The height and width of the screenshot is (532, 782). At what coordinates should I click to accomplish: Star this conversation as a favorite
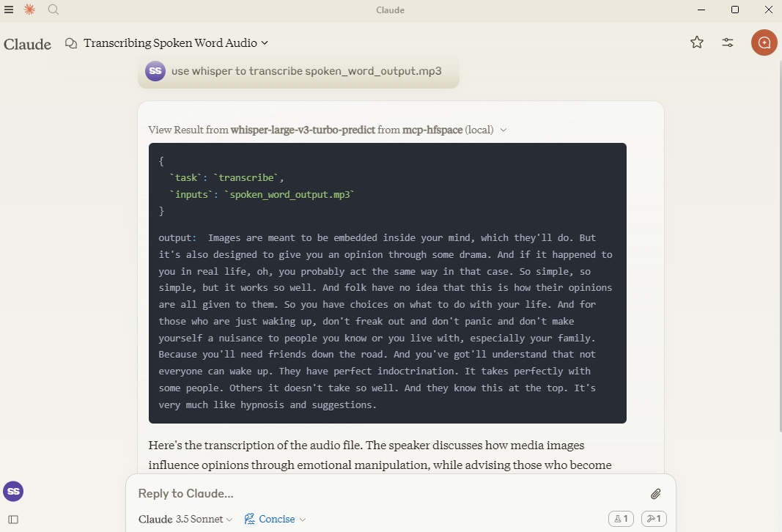click(x=697, y=43)
